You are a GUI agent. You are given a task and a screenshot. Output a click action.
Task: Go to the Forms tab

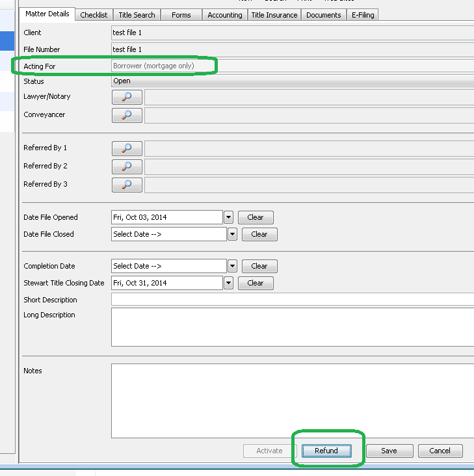[x=181, y=15]
